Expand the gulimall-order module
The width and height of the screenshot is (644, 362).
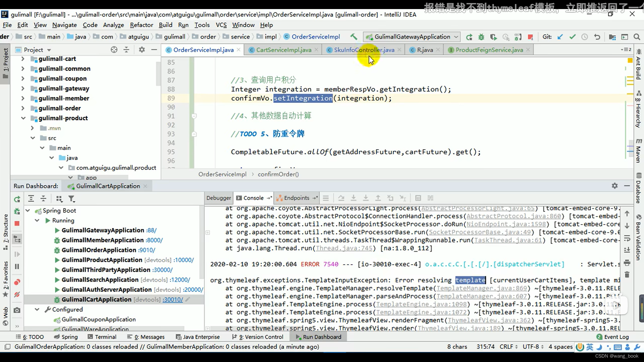click(x=23, y=108)
